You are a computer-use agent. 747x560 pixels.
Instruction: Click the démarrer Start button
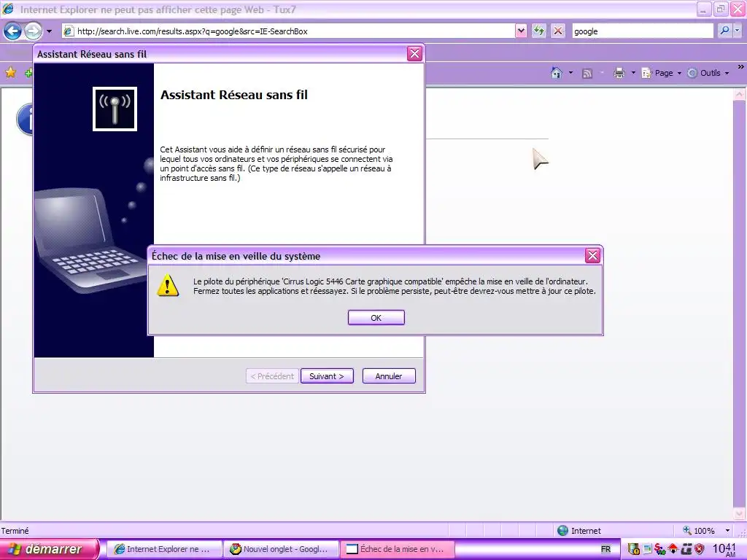[x=49, y=549]
